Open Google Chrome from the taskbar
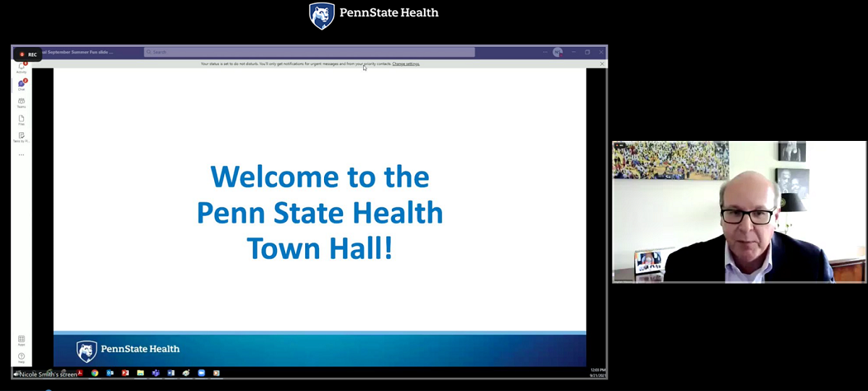This screenshot has width=868, height=391. 95,373
